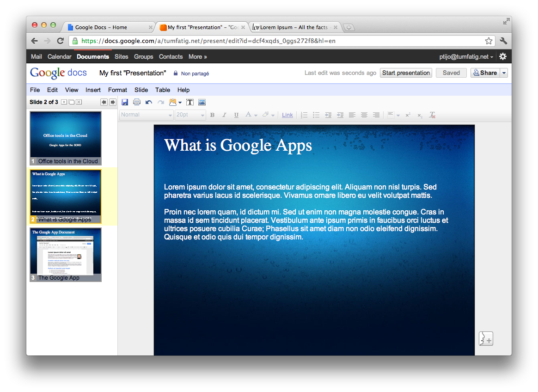Viewport: 538px width, 392px height.
Task: Click the save (floppy disk) icon
Action: pos(125,102)
